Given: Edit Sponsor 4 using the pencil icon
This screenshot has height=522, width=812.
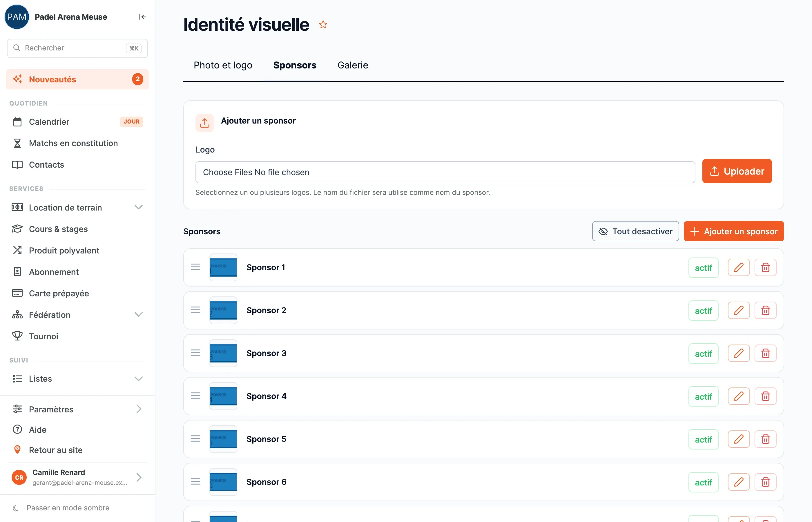Looking at the screenshot, I should (738, 396).
